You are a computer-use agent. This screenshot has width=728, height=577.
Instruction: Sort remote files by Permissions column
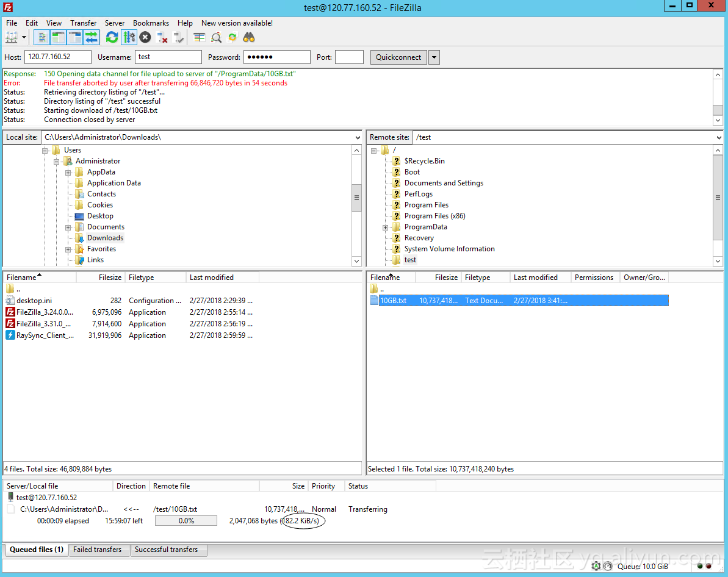pyautogui.click(x=595, y=277)
